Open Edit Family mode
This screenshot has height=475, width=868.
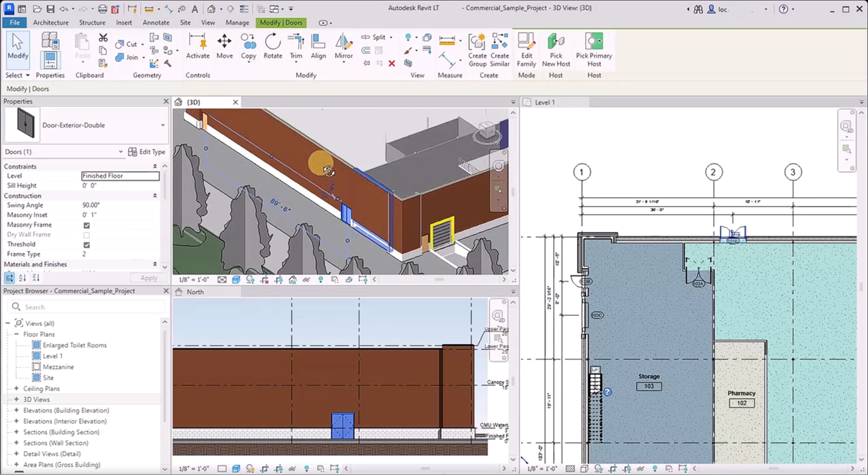[526, 50]
